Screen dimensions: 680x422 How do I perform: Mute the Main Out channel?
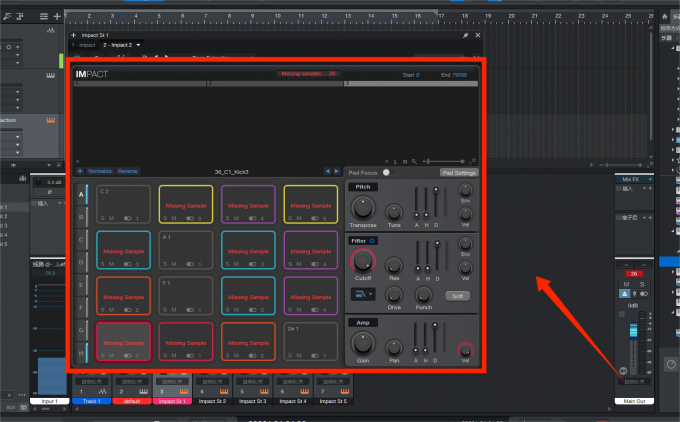(626, 284)
